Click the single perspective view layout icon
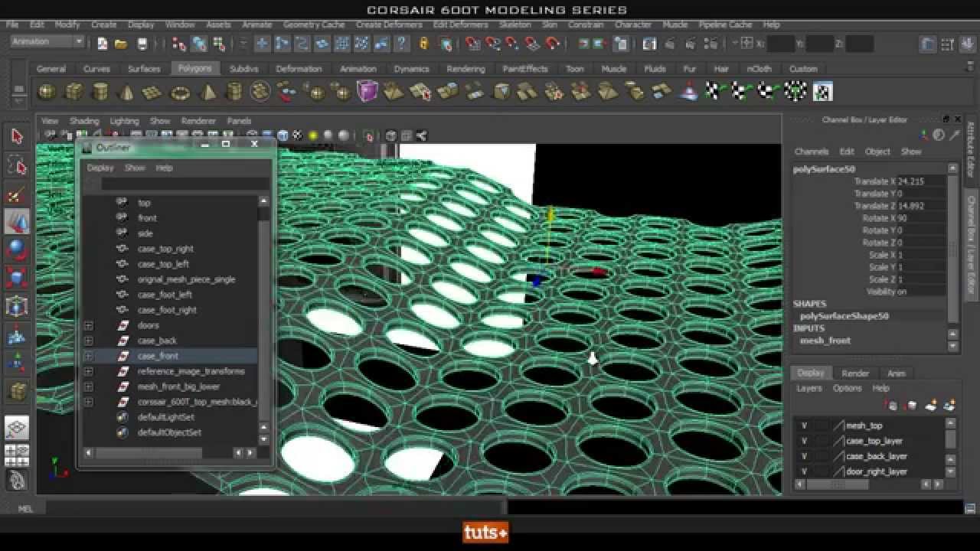Screen dimensions: 980x551 17,427
